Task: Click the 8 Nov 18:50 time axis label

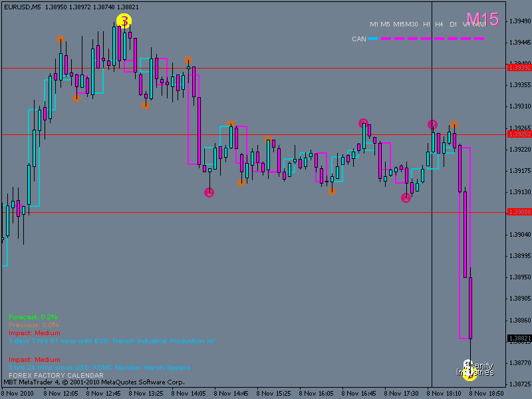Action: tap(486, 394)
